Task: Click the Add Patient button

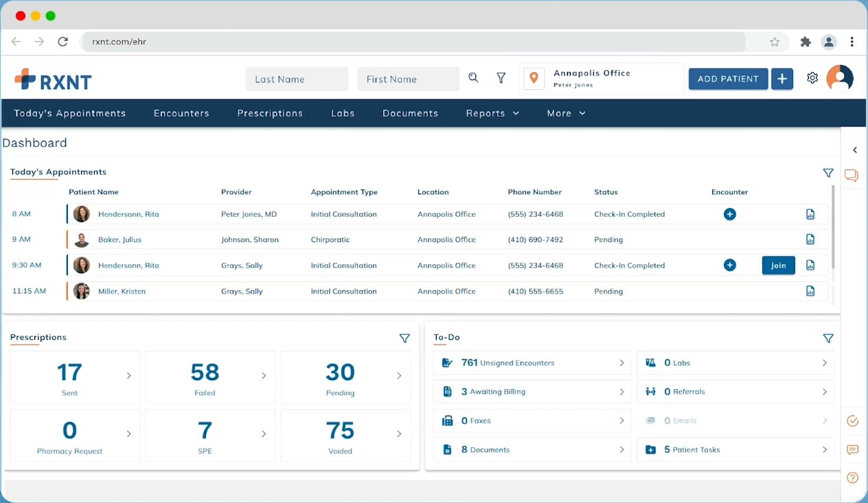Action: 728,79
